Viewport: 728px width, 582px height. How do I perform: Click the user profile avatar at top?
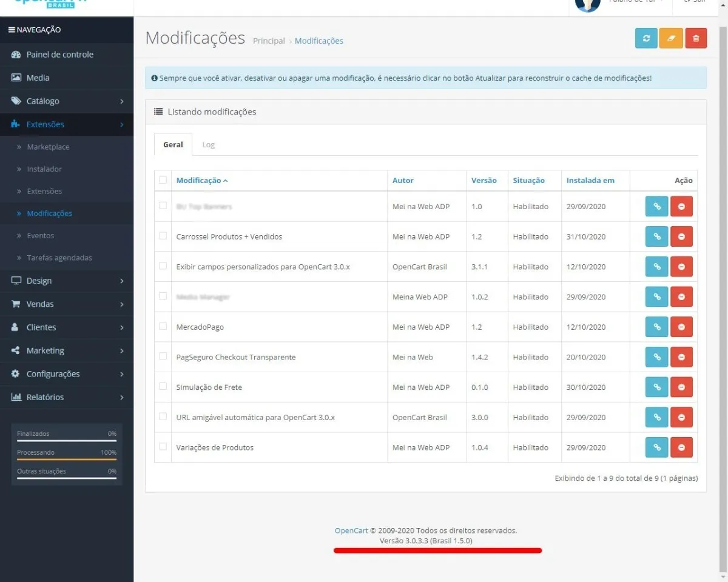pos(587,4)
